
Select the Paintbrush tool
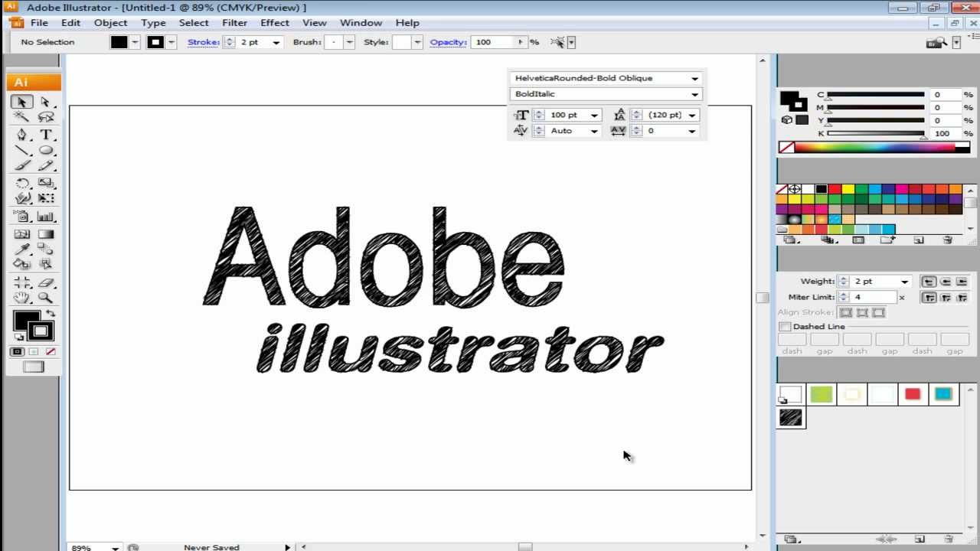(x=20, y=165)
